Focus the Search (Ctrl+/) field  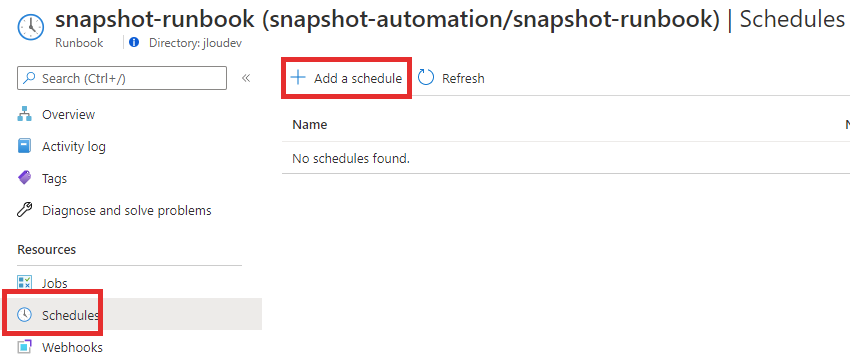coord(122,78)
